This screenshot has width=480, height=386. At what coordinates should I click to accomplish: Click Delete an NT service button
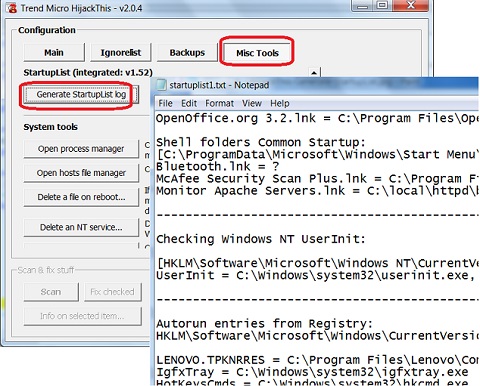tap(81, 227)
